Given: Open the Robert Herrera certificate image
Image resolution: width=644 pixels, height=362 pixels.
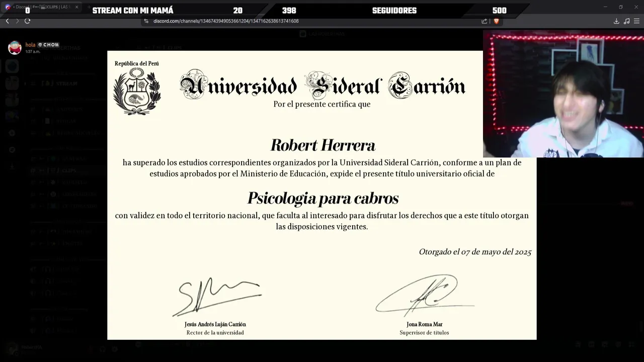Looking at the screenshot, I should tap(322, 195).
